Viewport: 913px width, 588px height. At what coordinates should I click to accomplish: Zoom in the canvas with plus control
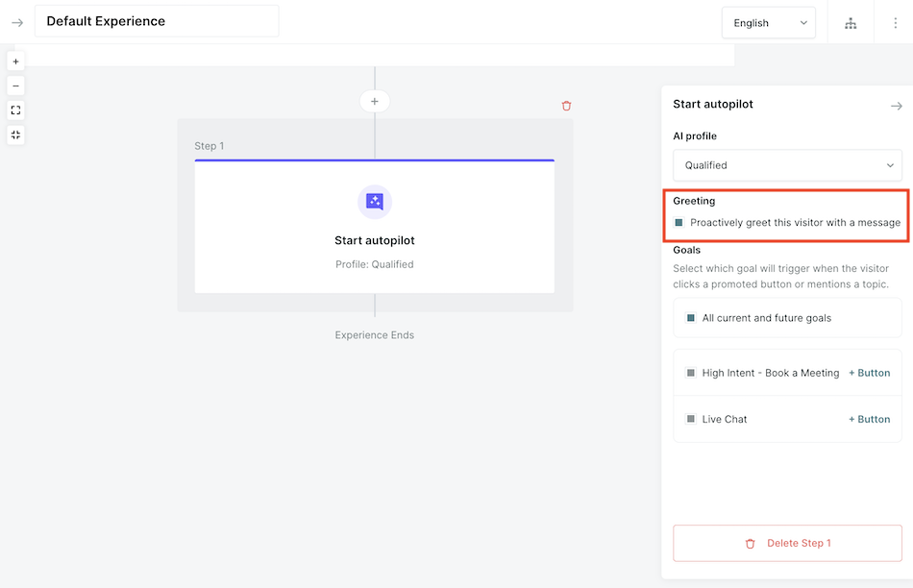tap(15, 61)
